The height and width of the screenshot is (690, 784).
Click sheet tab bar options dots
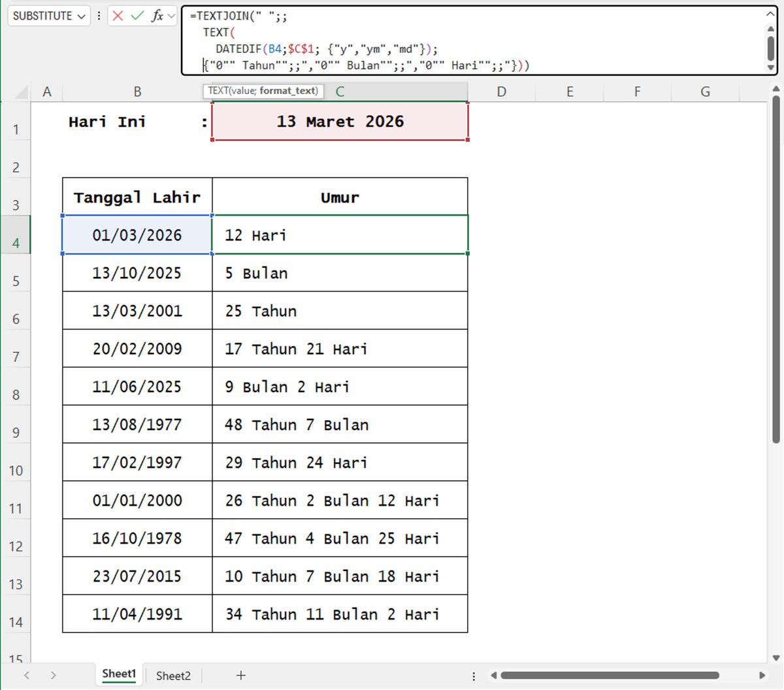[474, 676]
